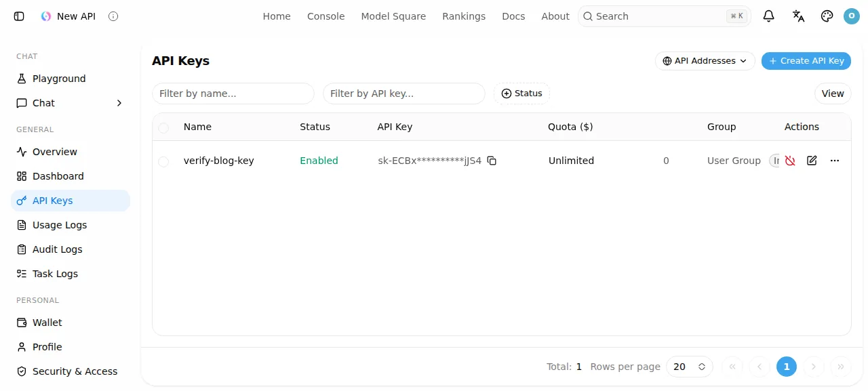Click the Filter by API key field

pos(404,94)
